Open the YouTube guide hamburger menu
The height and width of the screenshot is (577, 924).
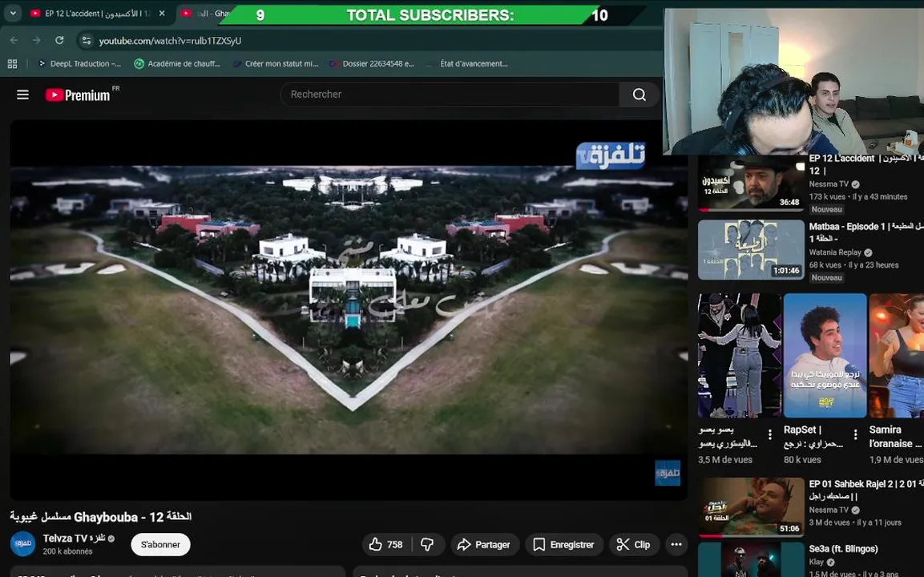point(22,95)
